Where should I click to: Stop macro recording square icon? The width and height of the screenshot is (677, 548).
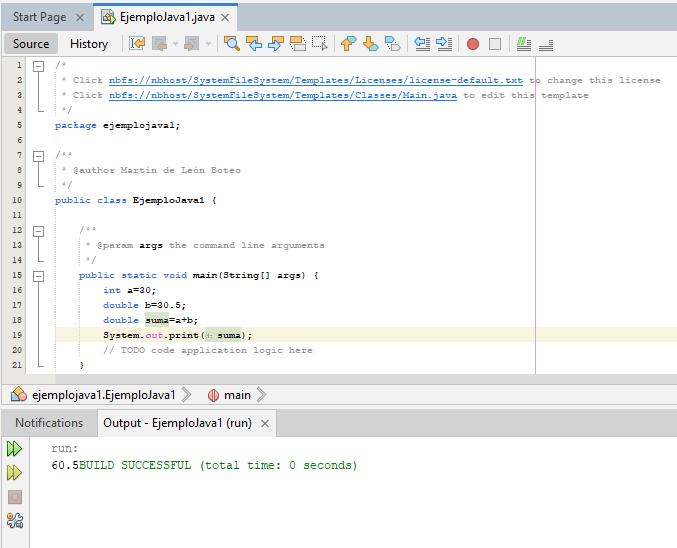(x=495, y=44)
